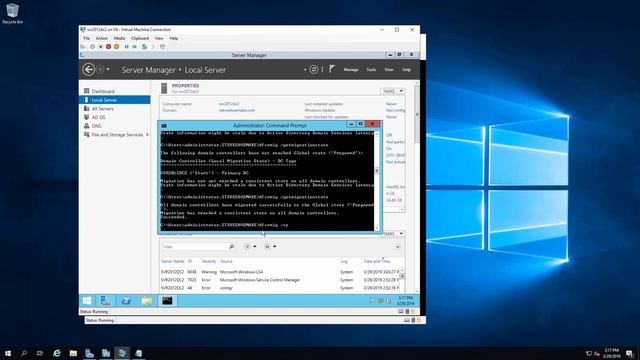
Task: Open the Manage menu in Server Manager
Action: [x=351, y=70]
